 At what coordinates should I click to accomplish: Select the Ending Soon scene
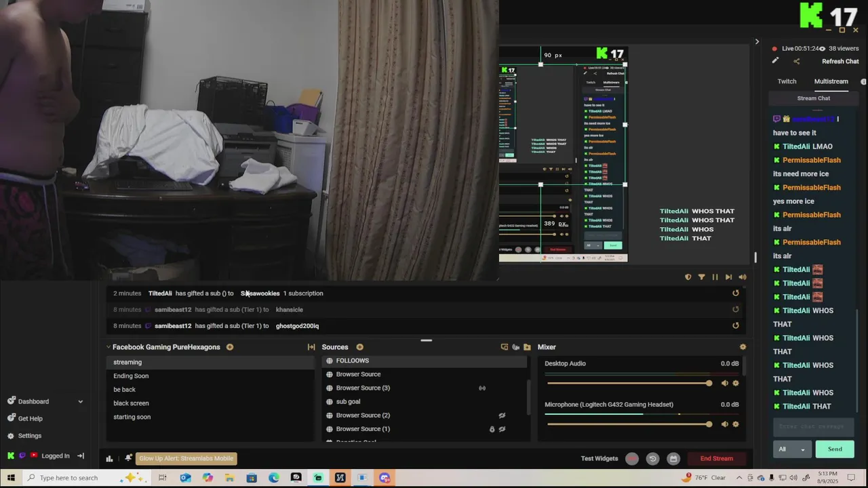(210, 376)
